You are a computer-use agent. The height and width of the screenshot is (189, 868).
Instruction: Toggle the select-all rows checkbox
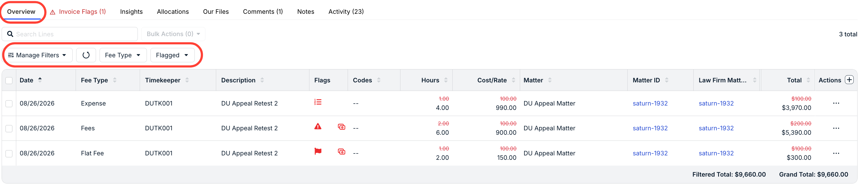pos(9,81)
